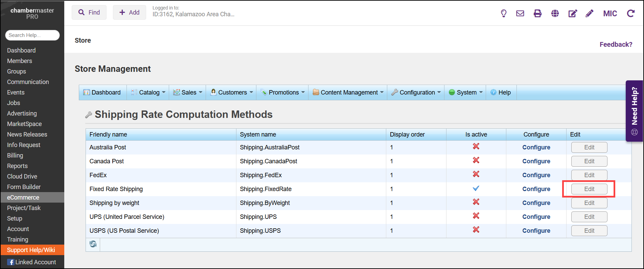Click the printer icon
The height and width of the screenshot is (269, 644).
tap(537, 14)
